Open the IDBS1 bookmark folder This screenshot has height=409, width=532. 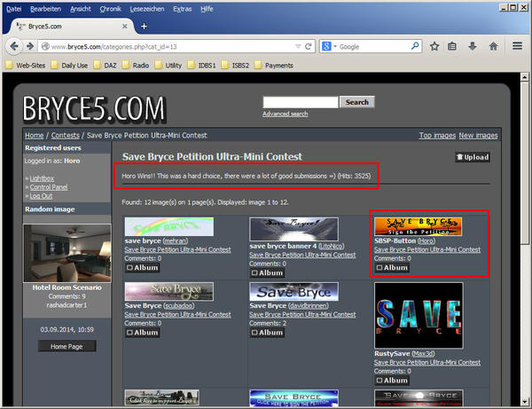point(202,65)
